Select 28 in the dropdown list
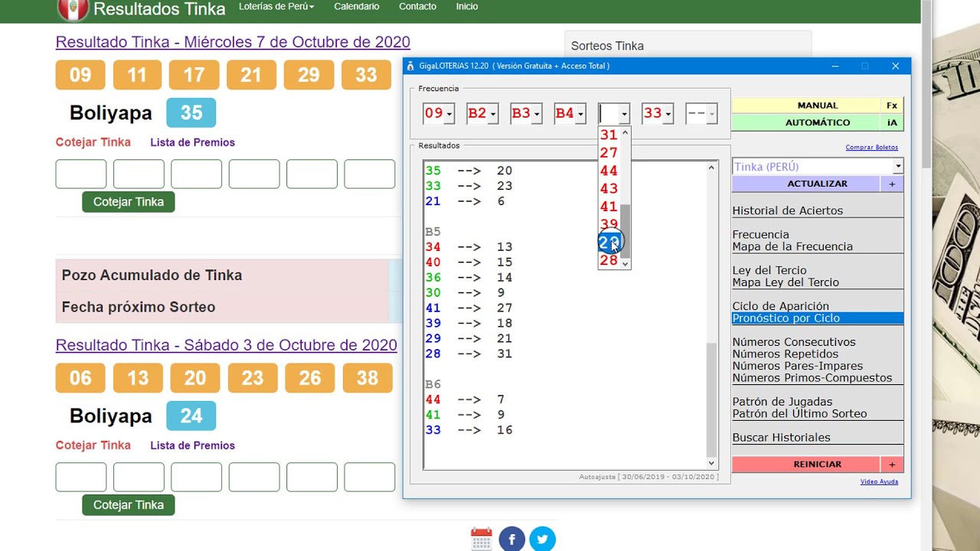The width and height of the screenshot is (980, 551). pos(609,260)
